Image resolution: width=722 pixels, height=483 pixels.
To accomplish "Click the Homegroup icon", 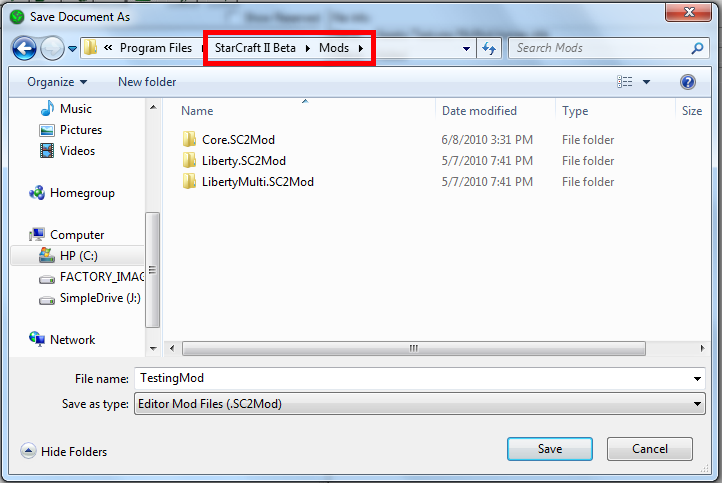I will 37,192.
